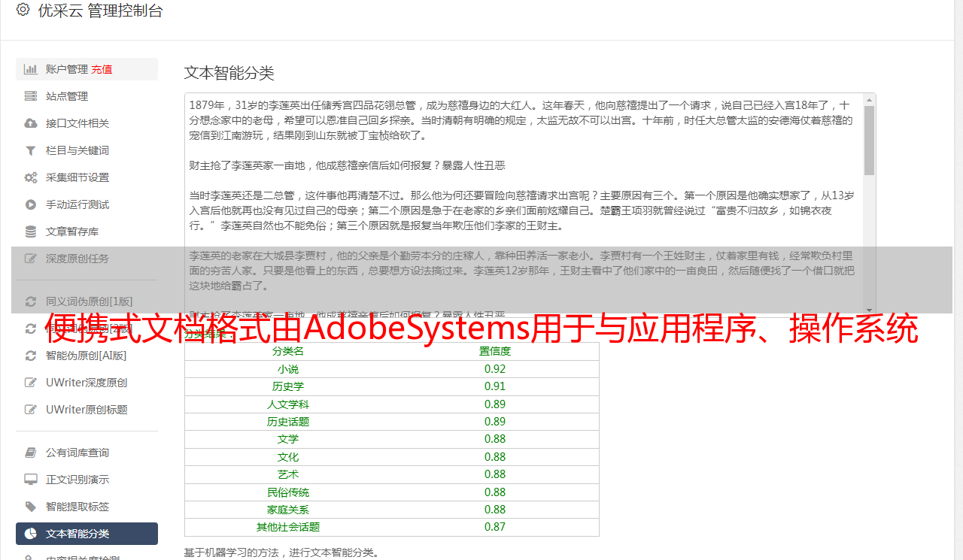This screenshot has width=963, height=560.
Task: Click the 文本智能分类 page heading
Action: pyautogui.click(x=229, y=73)
